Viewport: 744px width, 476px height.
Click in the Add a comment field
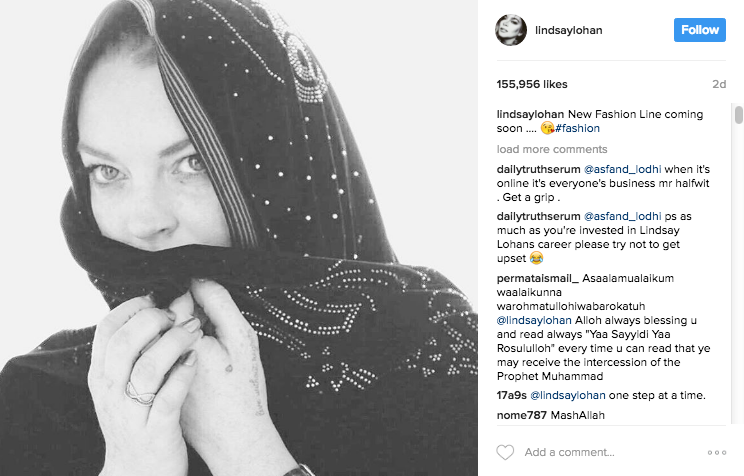click(x=612, y=452)
